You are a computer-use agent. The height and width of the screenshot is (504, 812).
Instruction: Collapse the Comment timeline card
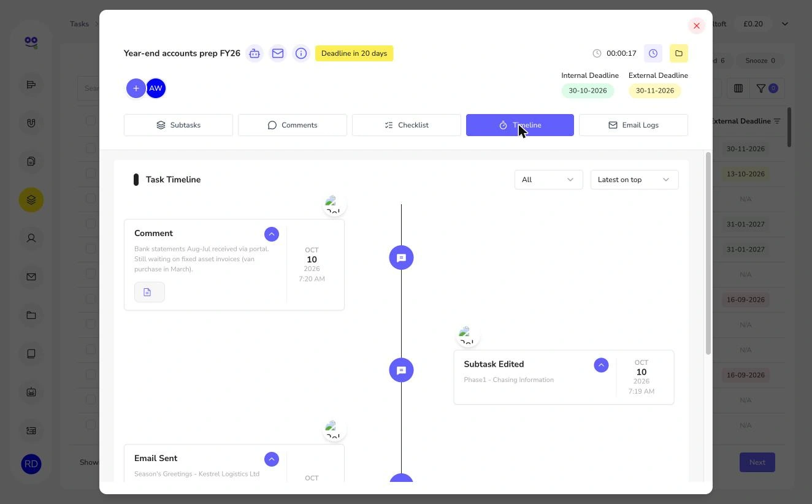pyautogui.click(x=272, y=234)
